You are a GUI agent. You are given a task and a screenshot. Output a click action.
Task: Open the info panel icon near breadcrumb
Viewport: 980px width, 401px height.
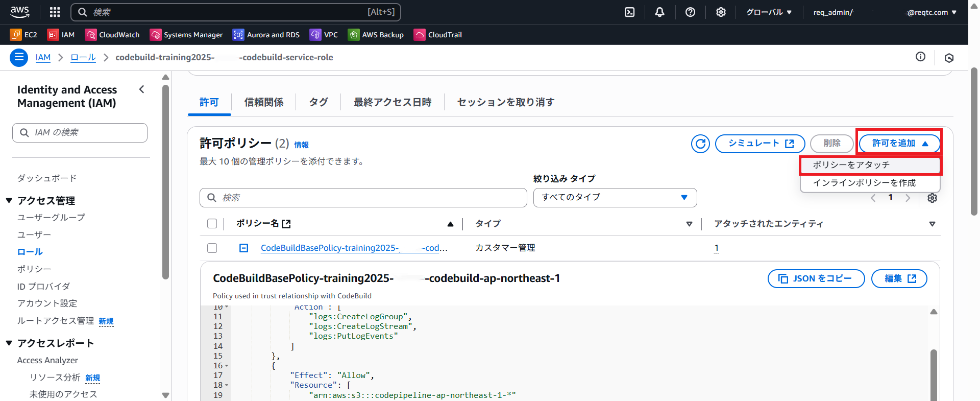coord(920,57)
